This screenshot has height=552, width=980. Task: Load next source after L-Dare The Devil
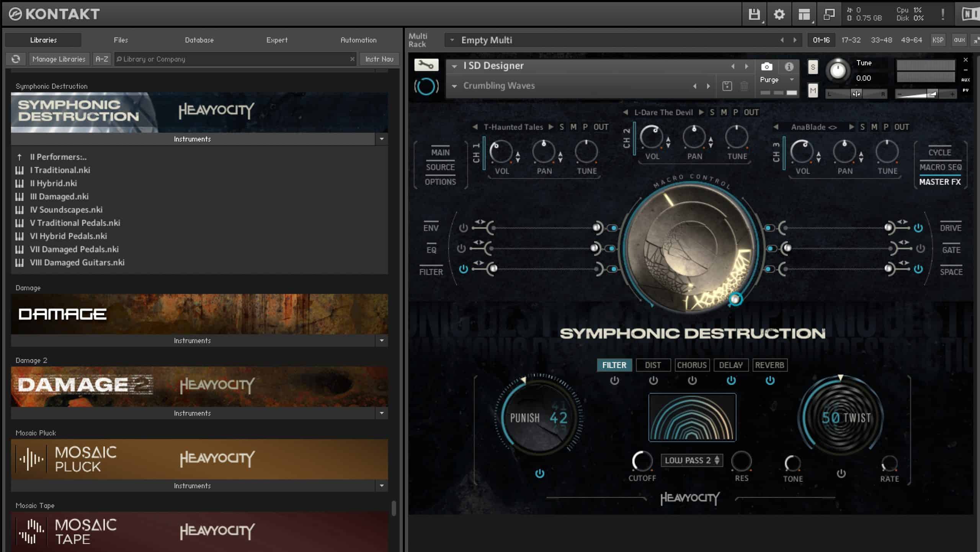pyautogui.click(x=701, y=112)
